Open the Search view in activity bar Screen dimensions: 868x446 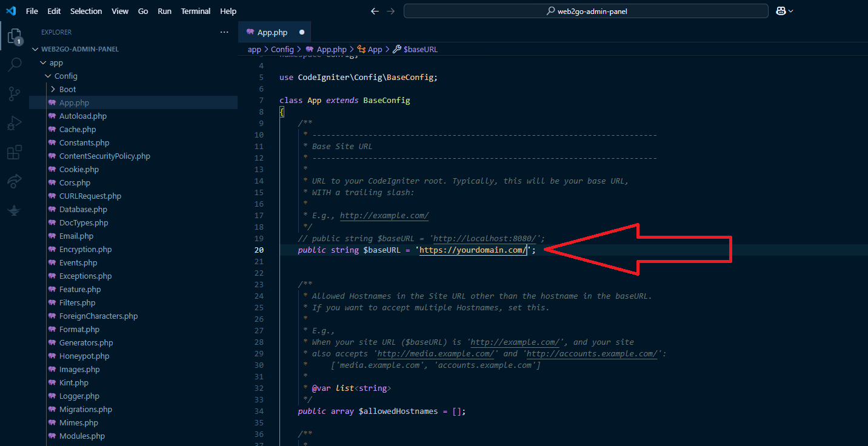[x=15, y=64]
